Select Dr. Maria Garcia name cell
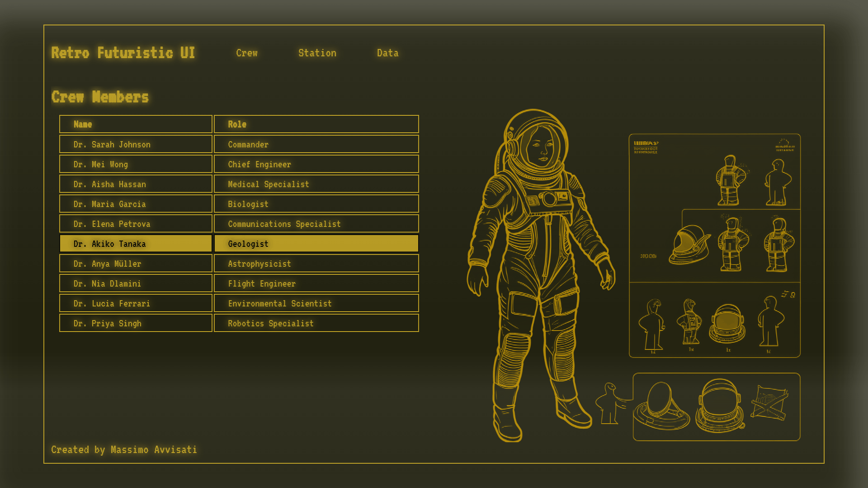The image size is (868, 488). click(136, 204)
